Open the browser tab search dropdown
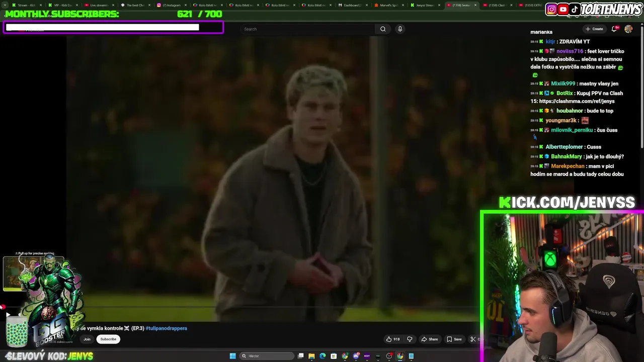 pos(5,5)
